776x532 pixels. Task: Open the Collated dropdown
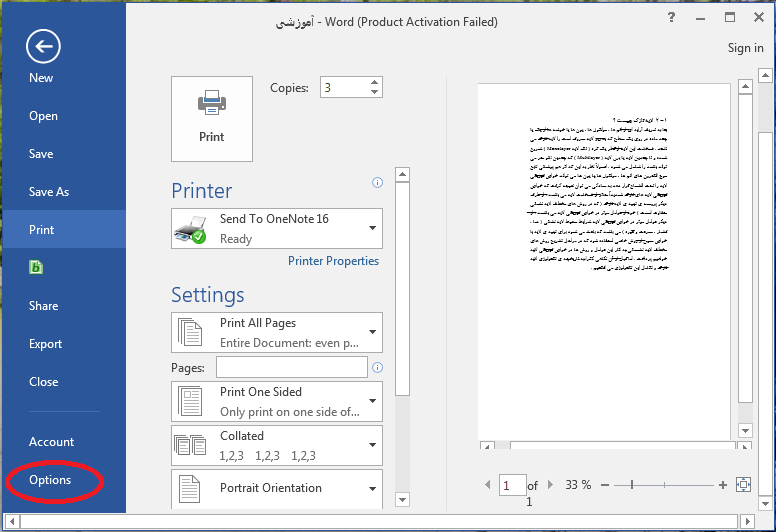[277, 445]
